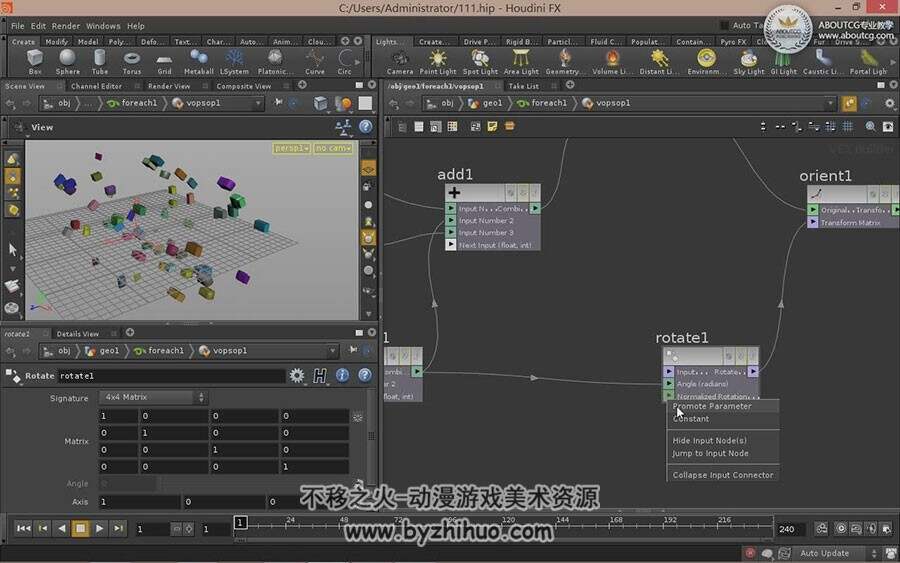The height and width of the screenshot is (563, 900).
Task: Expand the scene view path dropdown arrow
Action: click(x=258, y=103)
